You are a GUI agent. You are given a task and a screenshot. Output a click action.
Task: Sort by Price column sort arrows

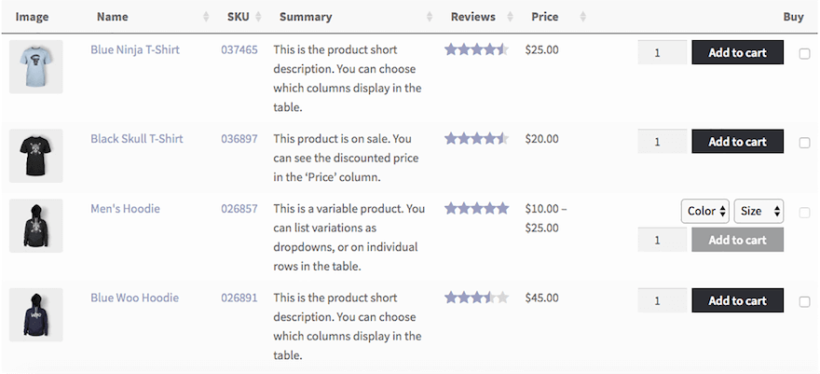[583, 17]
